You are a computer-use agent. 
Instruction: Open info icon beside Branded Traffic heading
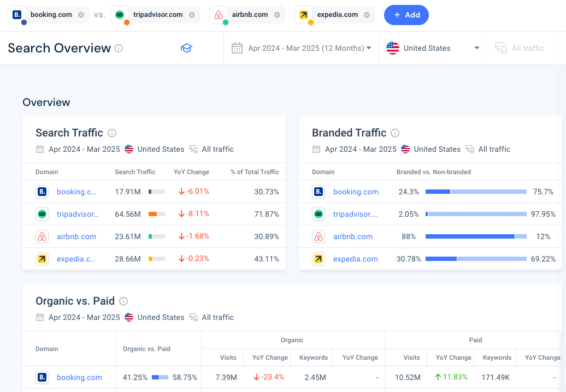point(395,133)
